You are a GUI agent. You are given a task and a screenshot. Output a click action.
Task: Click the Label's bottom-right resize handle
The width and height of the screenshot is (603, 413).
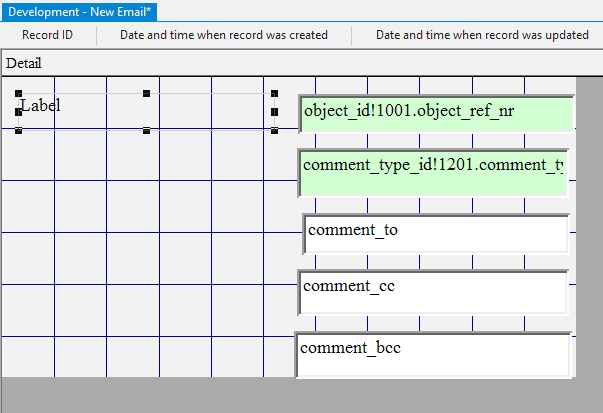(x=274, y=130)
